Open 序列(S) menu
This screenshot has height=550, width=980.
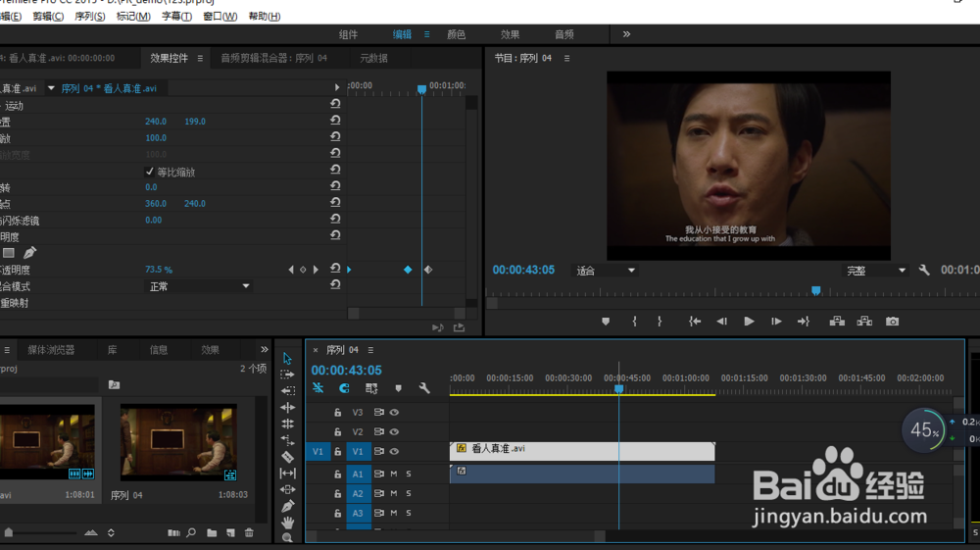pyautogui.click(x=89, y=17)
